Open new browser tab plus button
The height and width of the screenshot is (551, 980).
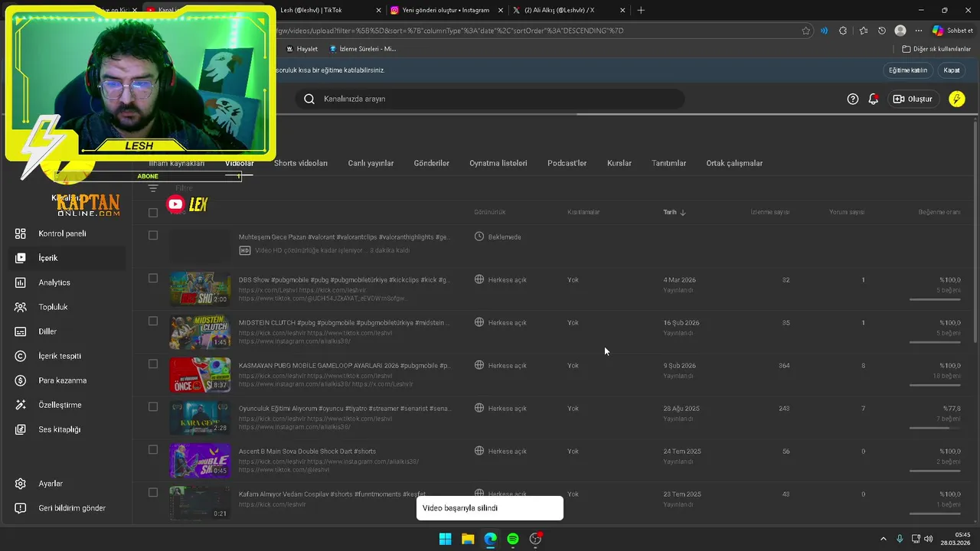(641, 10)
